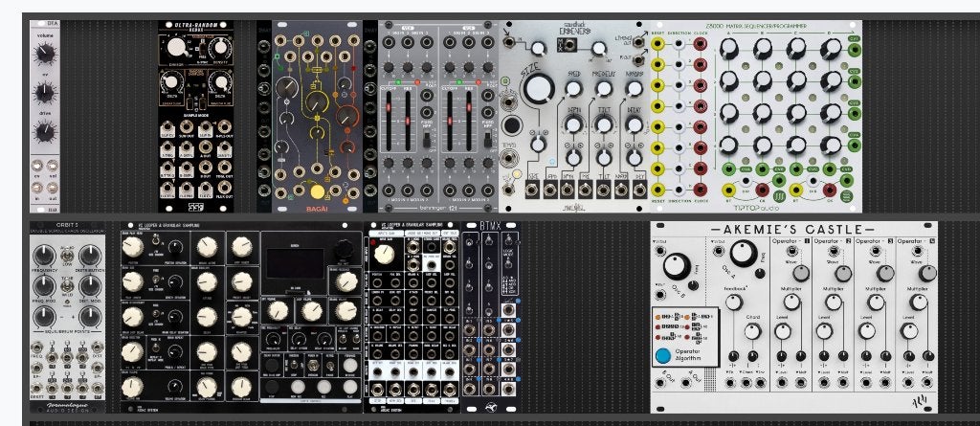
Task: Click the big SIZE knob on Erbe-Verb
Action: (539, 89)
